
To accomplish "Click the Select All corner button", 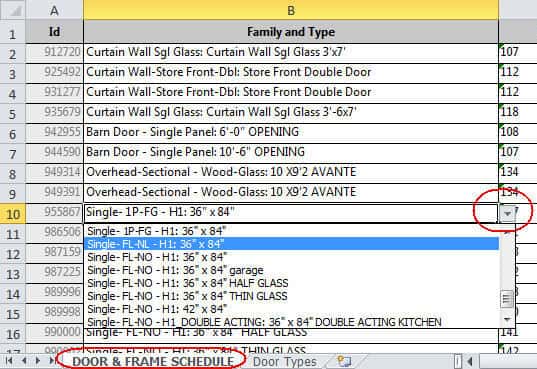I will click(x=13, y=10).
